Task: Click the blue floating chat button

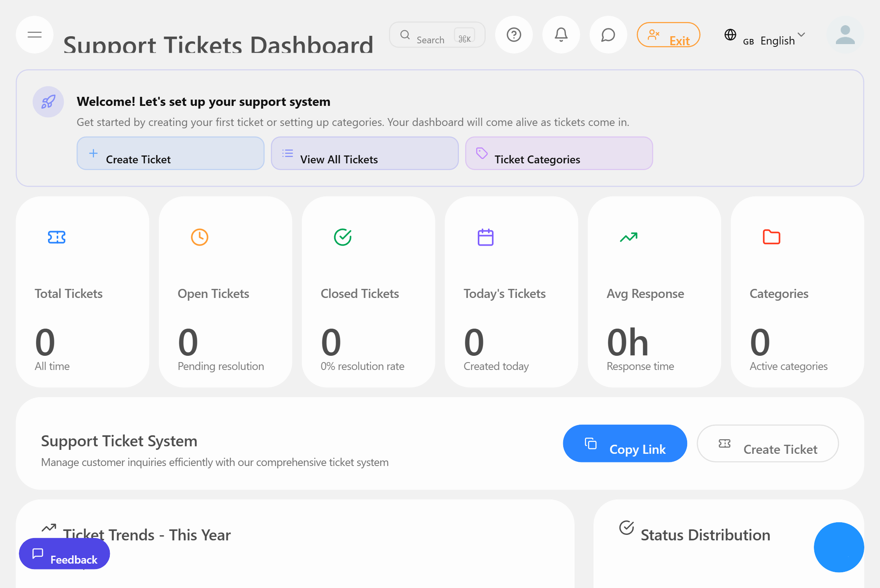Action: (x=839, y=547)
